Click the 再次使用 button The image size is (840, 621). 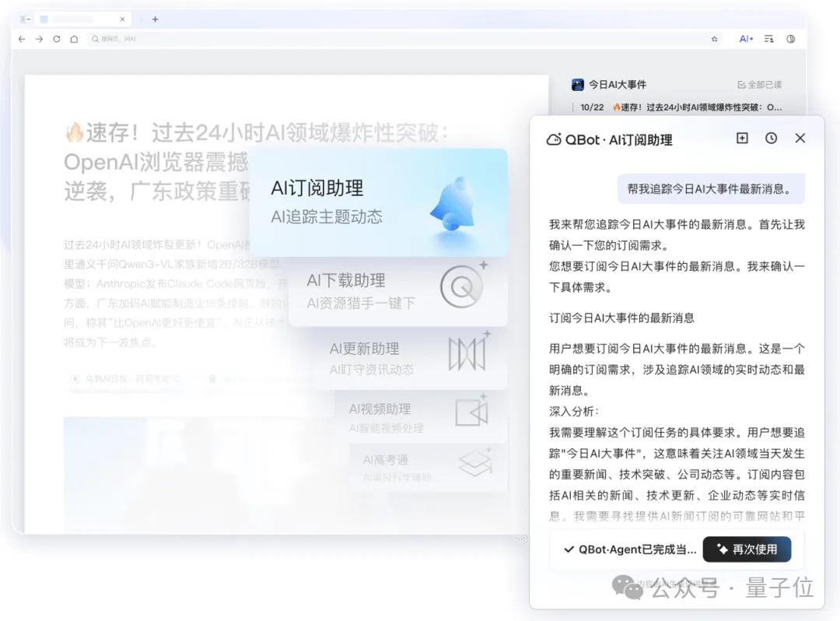coord(747,549)
